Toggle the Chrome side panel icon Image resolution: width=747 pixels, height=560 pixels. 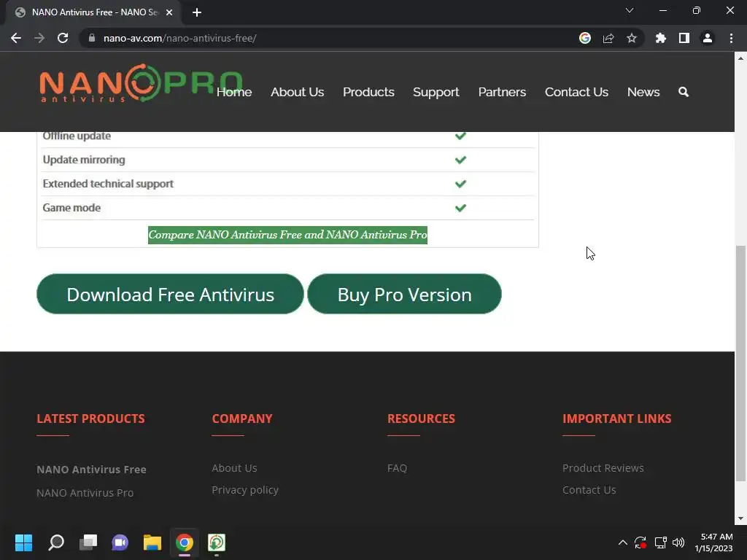pyautogui.click(x=684, y=38)
